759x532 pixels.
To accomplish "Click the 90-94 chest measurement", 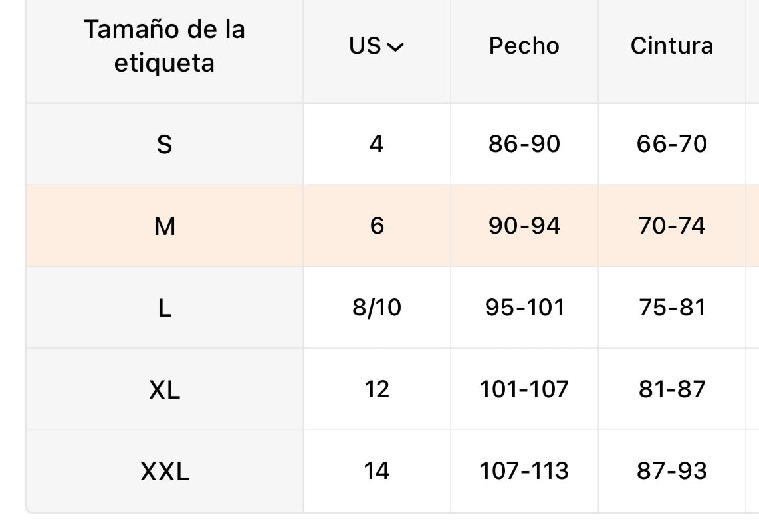I will pos(524,226).
